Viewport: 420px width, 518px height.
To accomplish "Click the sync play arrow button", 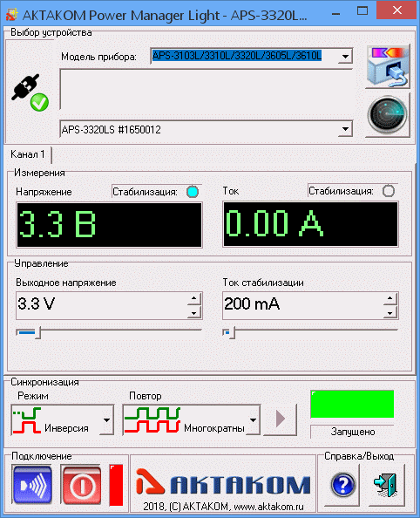I will 280,419.
